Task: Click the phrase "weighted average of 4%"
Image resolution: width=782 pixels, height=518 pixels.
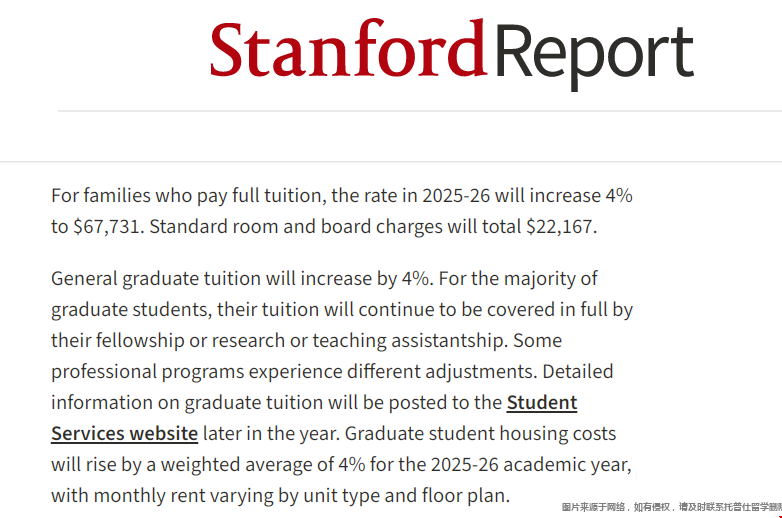Action: point(263,465)
